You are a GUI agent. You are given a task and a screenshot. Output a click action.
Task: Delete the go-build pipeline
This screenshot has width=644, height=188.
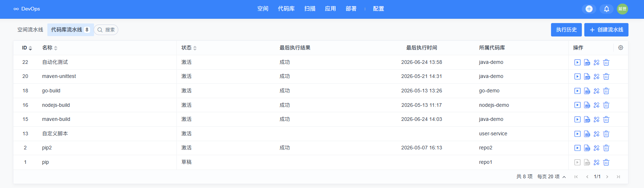point(606,91)
